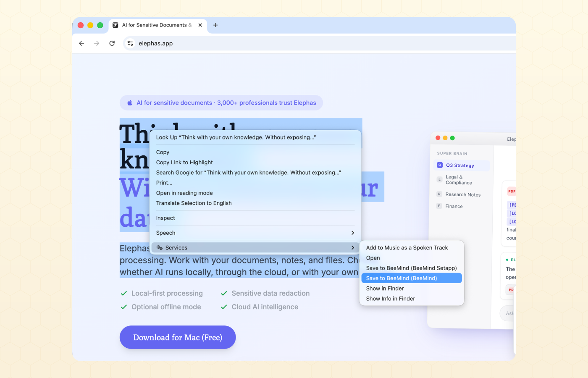The image size is (588, 378).
Task: Click the green checkmark beside Local-first processing
Action: click(x=124, y=293)
